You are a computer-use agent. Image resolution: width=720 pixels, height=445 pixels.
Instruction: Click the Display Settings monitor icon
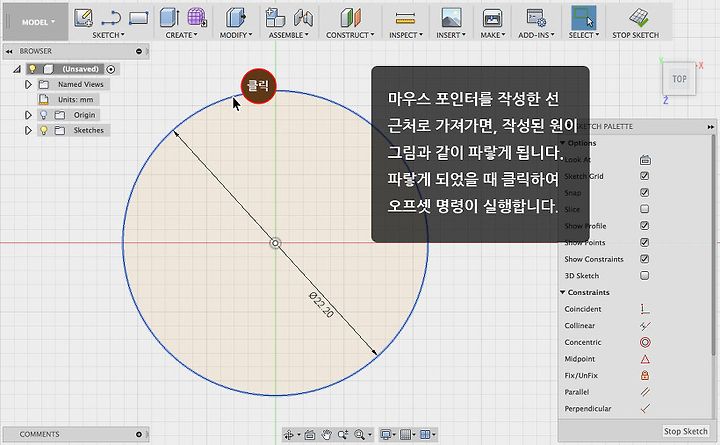[386, 434]
